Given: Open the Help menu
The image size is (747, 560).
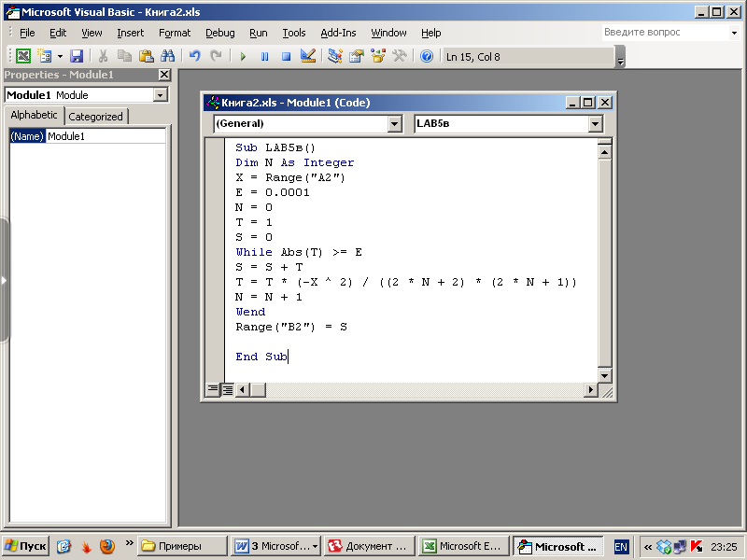Looking at the screenshot, I should (431, 33).
